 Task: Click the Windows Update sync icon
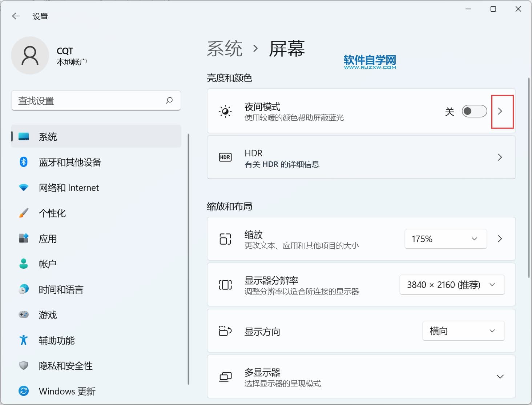[x=24, y=391]
